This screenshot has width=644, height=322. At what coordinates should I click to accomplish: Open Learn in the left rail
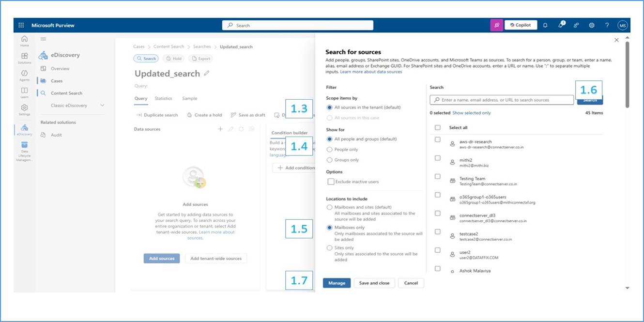24,92
